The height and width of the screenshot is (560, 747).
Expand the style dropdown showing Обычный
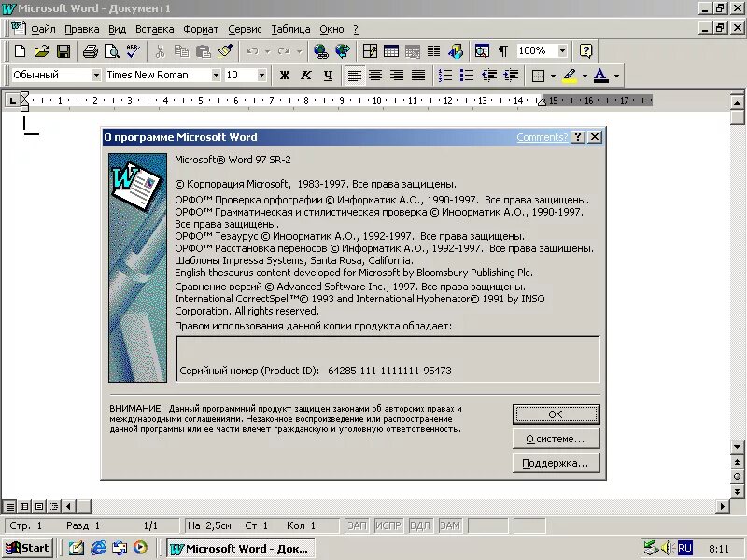[x=96, y=76]
